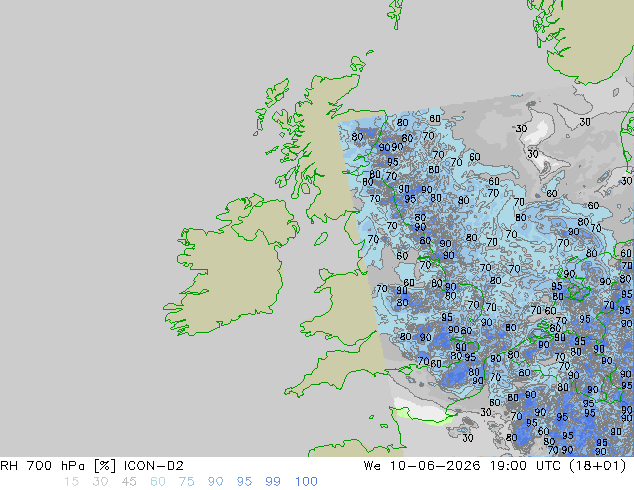Select the legend value 45

tap(129, 482)
